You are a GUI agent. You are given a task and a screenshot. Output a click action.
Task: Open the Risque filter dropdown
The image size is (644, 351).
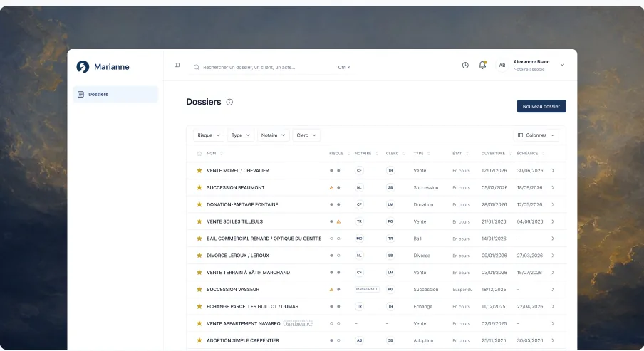(209, 135)
